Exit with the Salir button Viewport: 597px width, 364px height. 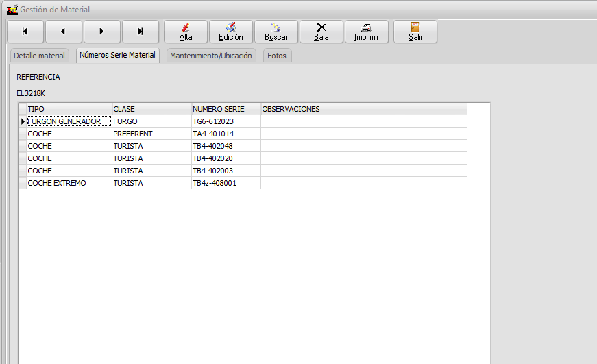415,32
